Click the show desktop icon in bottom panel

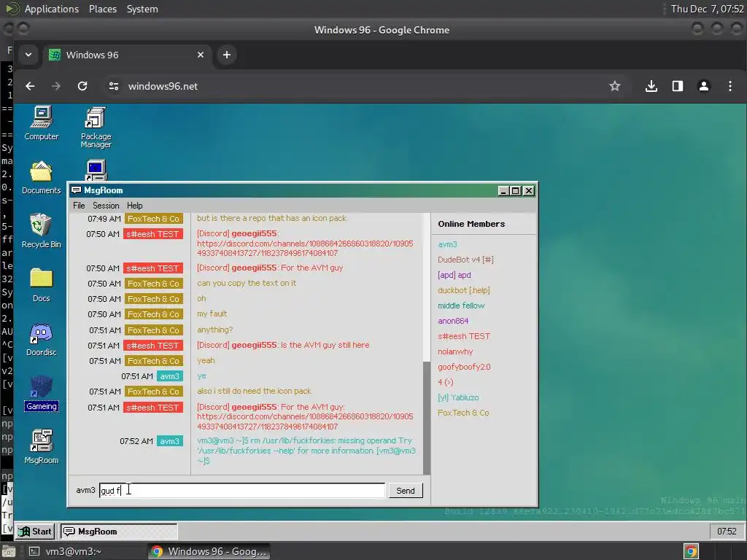click(9, 551)
